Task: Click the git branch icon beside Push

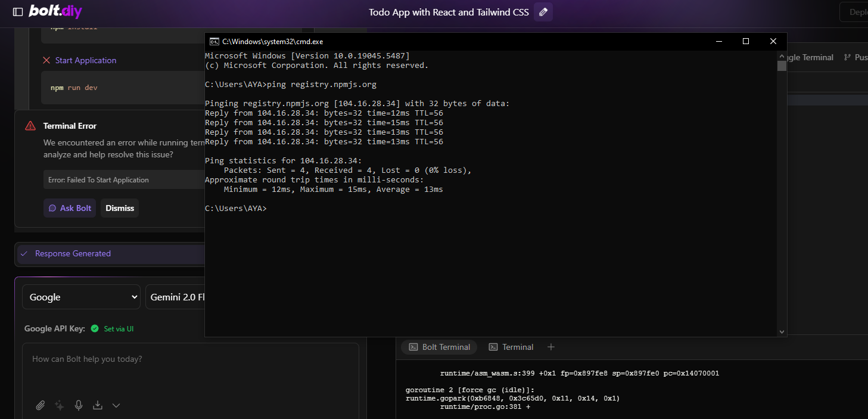Action: click(847, 58)
